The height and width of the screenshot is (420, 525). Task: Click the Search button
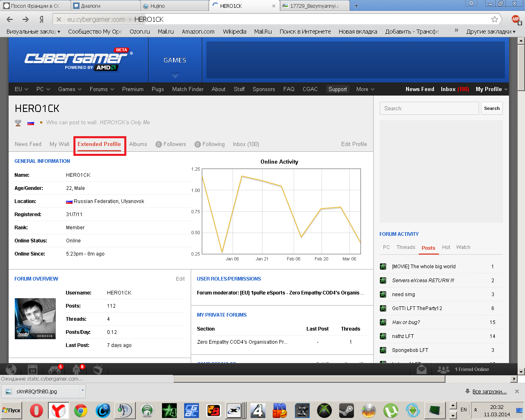tap(492, 108)
